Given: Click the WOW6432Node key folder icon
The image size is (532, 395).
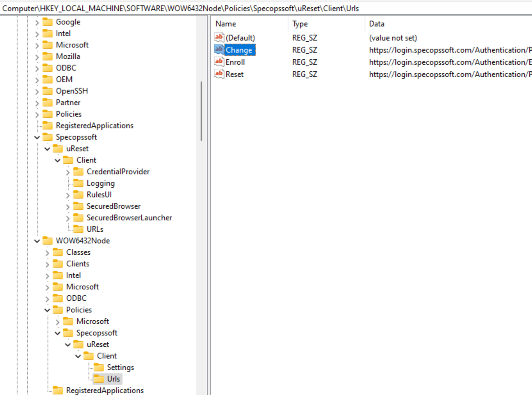Looking at the screenshot, I should [x=47, y=241].
